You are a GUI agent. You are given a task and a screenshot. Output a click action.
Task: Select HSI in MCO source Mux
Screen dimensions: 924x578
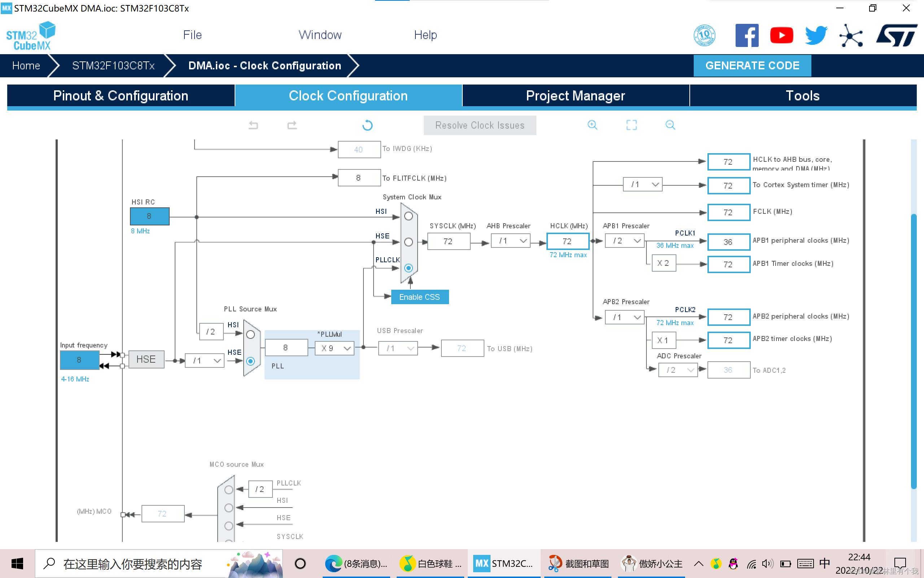pos(229,508)
